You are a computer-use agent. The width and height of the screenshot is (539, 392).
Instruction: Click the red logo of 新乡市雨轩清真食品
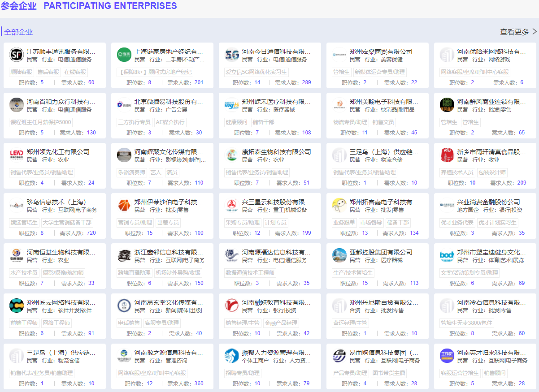(447, 155)
